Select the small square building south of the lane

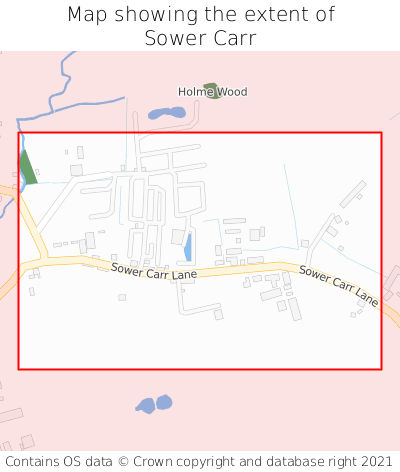(x=122, y=297)
